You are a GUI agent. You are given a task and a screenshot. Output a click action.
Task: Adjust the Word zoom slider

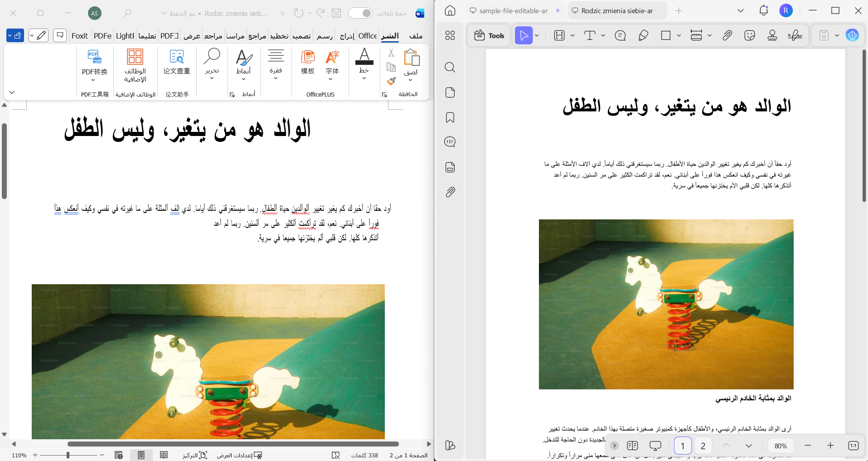pyautogui.click(x=68, y=455)
